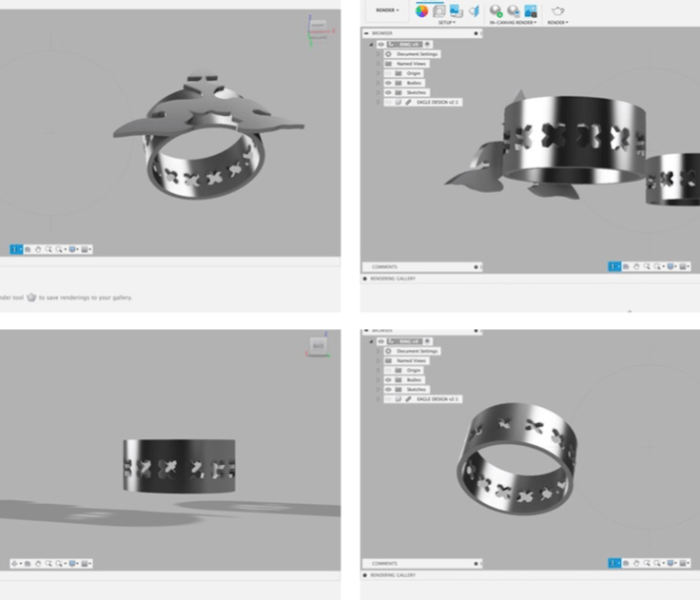
Task: Select the Decal tool icon in Setup
Action: coord(456,11)
